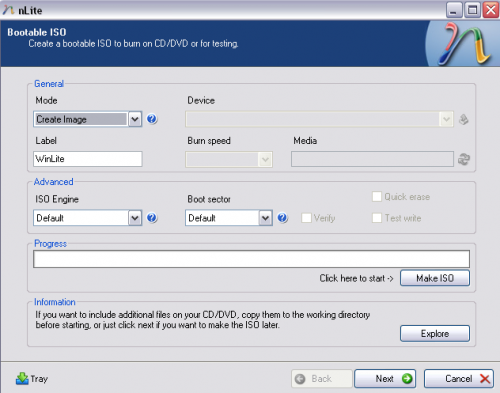
Task: Open the Burn speed dropdown
Action: 229,159
